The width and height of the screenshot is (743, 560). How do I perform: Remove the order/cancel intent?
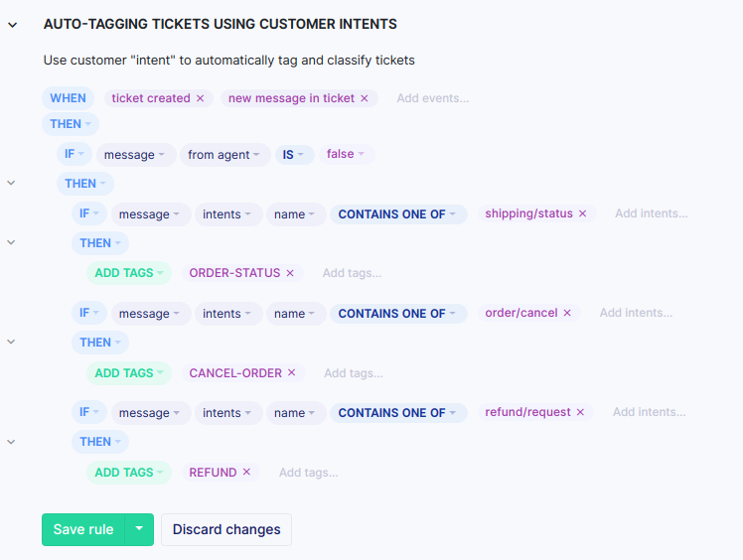[x=567, y=313]
